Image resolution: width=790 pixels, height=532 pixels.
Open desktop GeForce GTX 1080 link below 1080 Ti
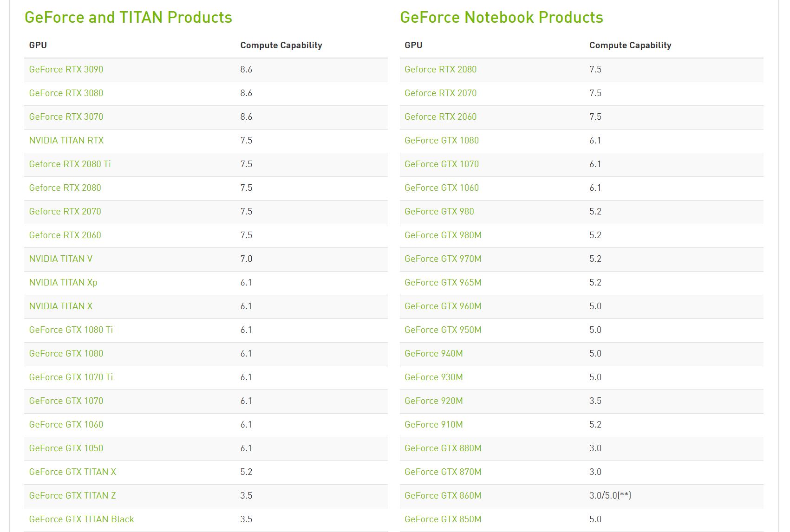[66, 354]
